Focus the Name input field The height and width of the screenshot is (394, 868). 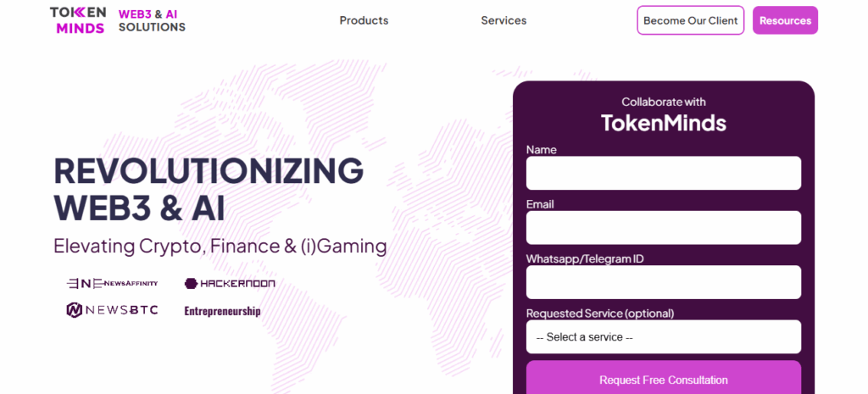(663, 173)
